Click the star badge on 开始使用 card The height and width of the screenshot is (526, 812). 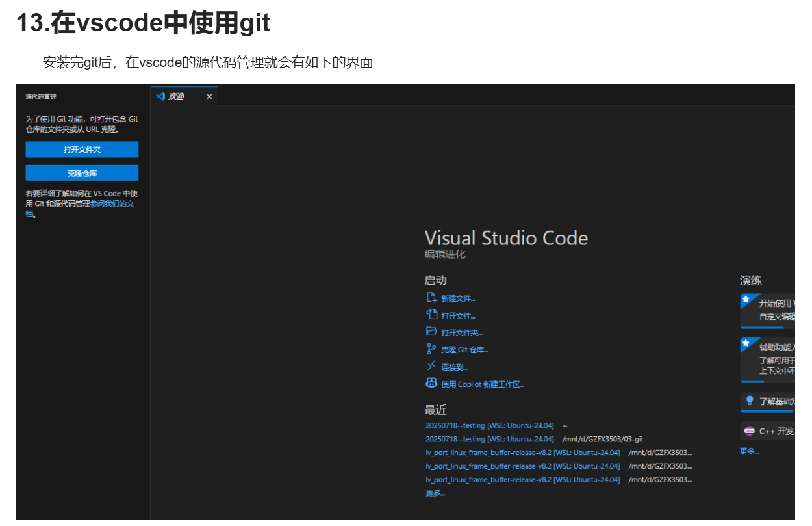point(746,300)
